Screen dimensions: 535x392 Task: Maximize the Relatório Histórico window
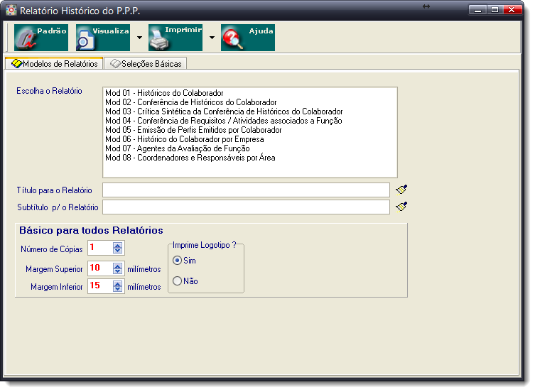click(x=495, y=10)
